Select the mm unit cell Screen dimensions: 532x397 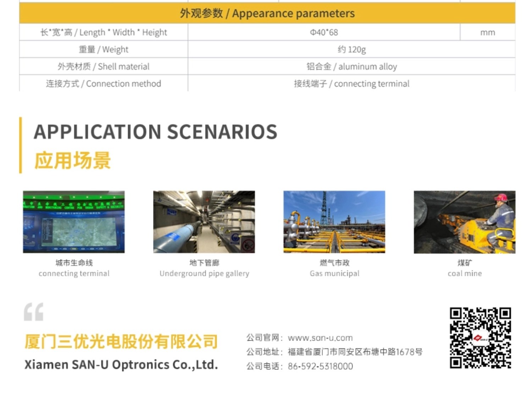487,32
